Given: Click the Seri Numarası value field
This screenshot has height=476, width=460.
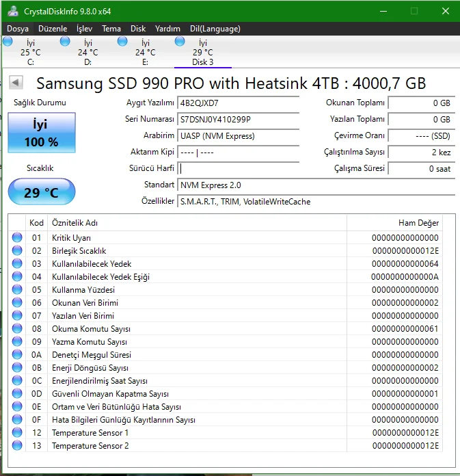Looking at the screenshot, I should 238,119.
